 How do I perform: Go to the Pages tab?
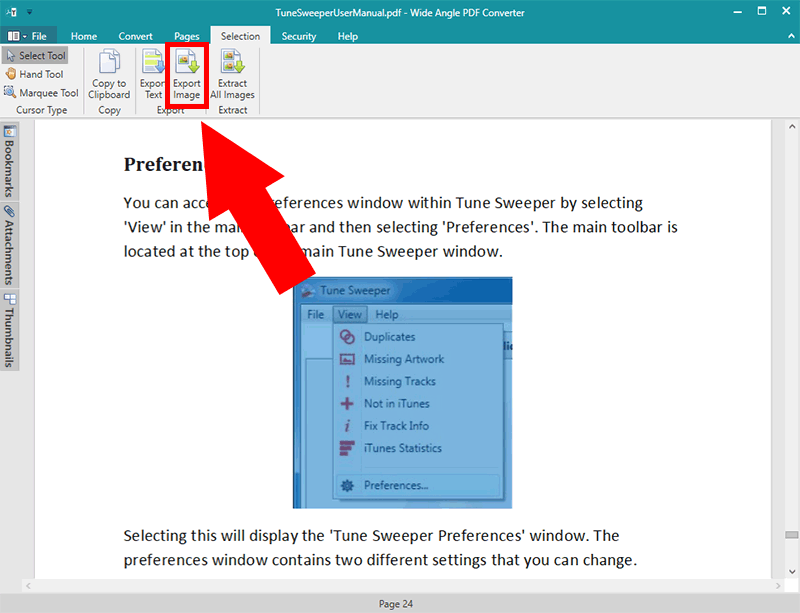187,36
